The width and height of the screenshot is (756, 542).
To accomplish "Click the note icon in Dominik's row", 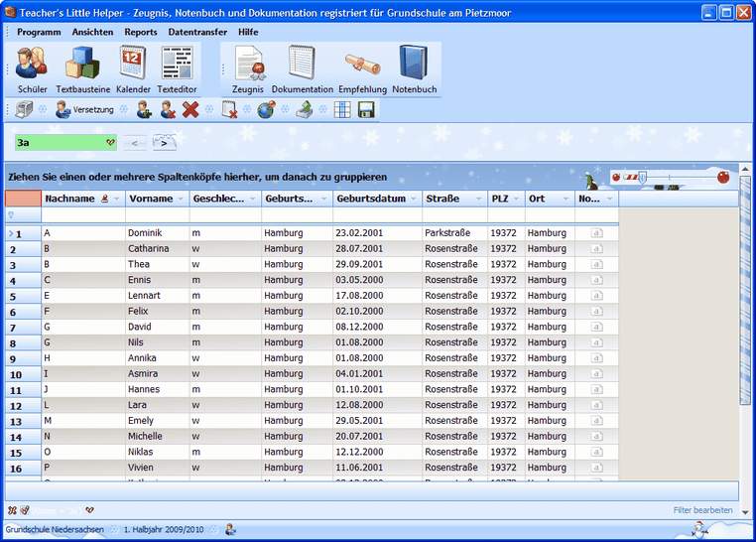I will coord(597,233).
